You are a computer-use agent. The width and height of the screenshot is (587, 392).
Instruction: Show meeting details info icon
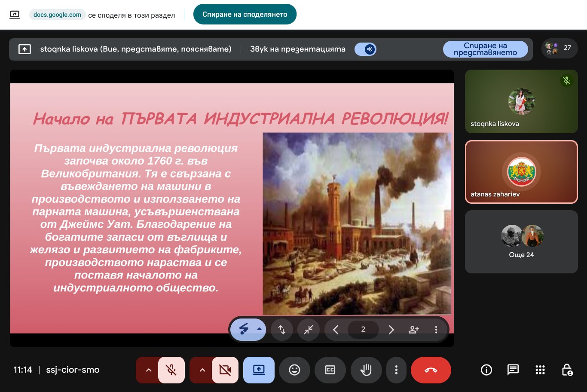pyautogui.click(x=486, y=370)
